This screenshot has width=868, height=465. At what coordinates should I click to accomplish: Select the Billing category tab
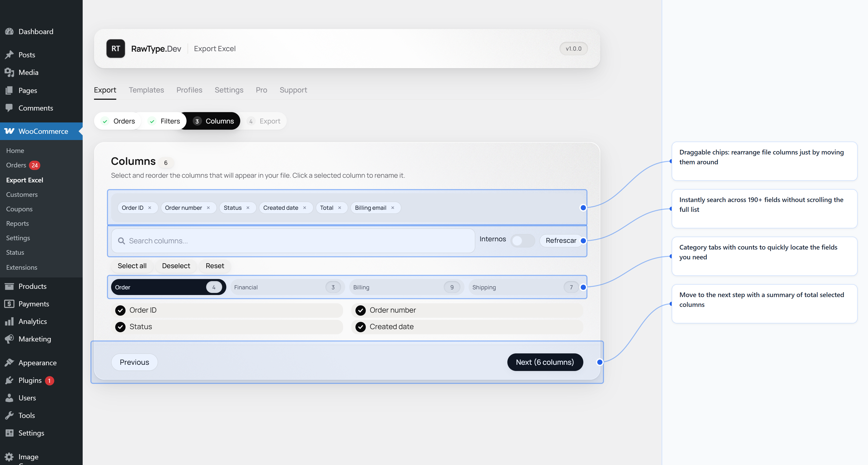407,287
